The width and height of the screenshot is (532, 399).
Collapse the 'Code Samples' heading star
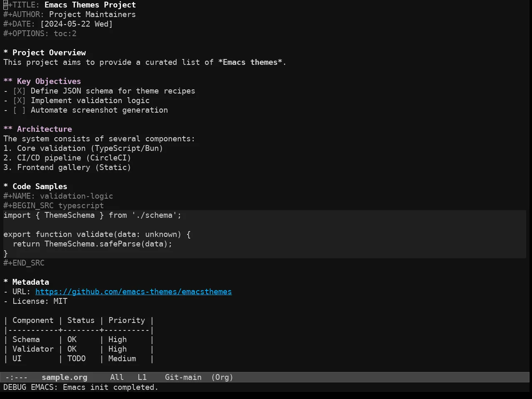click(x=6, y=187)
